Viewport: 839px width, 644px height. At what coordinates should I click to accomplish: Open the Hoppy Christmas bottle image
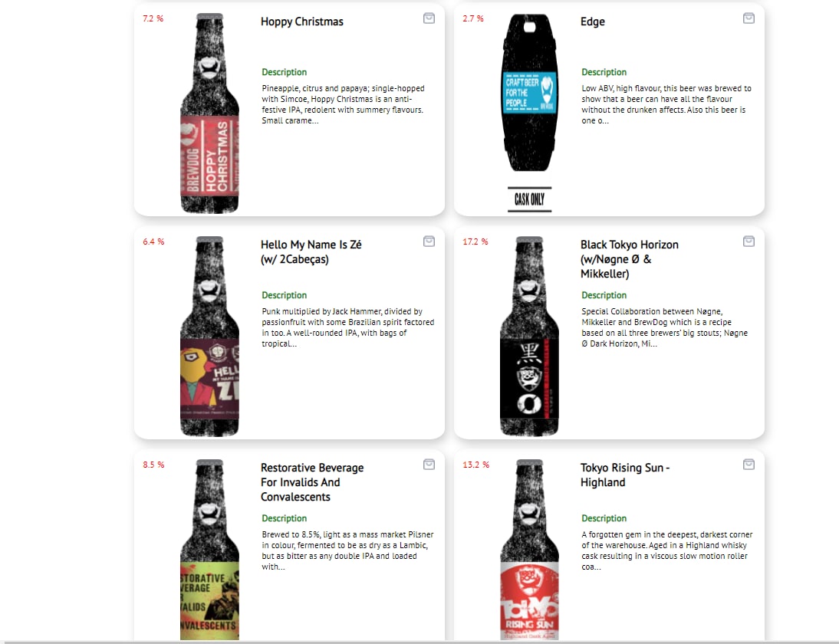click(x=210, y=113)
